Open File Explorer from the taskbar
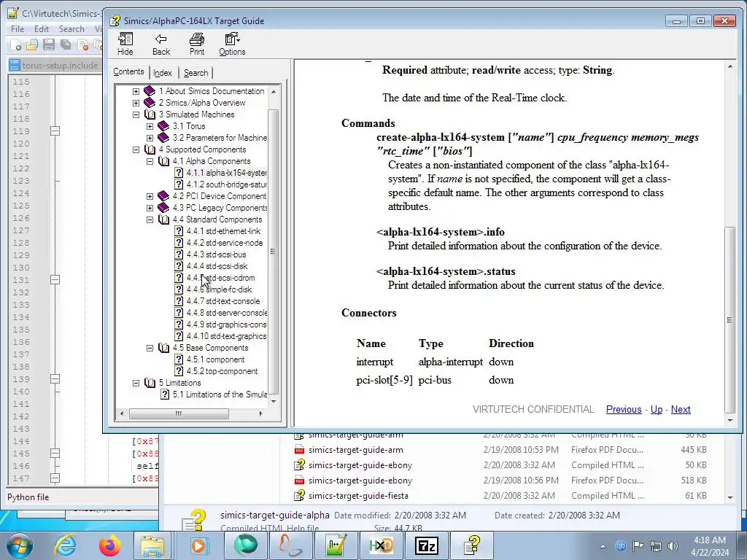The width and height of the screenshot is (747, 560). click(152, 545)
